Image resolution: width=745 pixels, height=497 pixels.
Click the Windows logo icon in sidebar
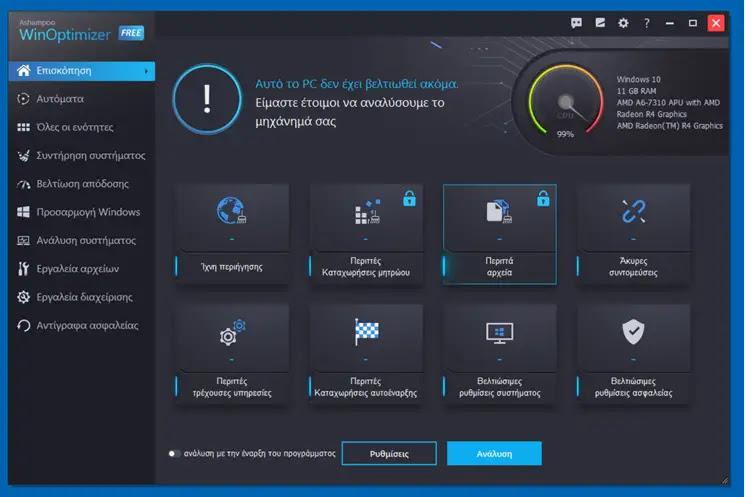tap(23, 212)
